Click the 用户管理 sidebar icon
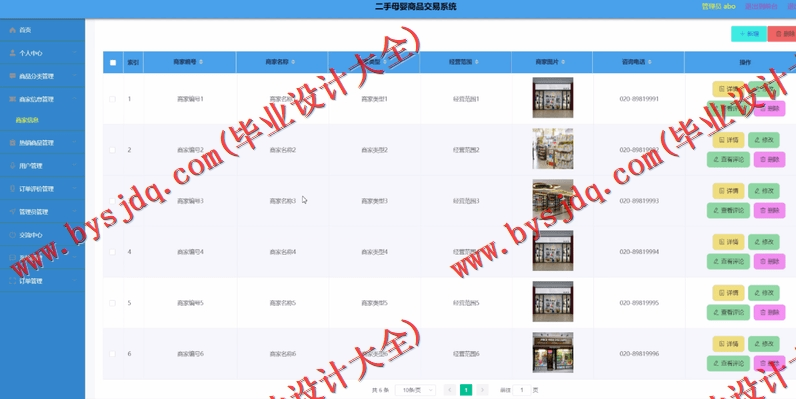Screen dimensions: 796x399 click(13, 165)
